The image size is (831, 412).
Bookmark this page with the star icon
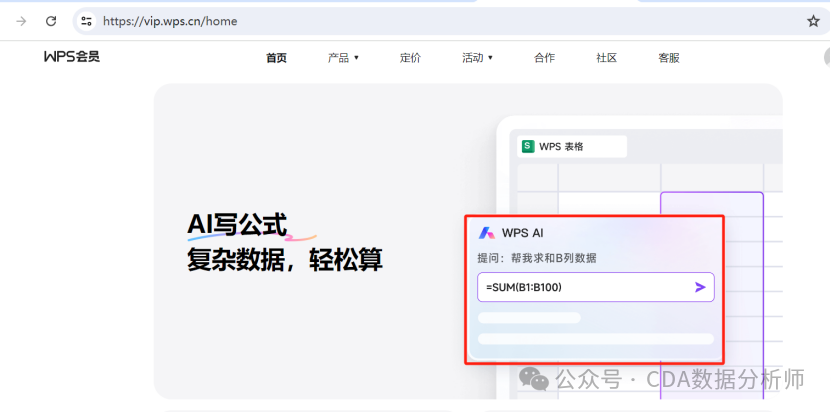(x=813, y=21)
